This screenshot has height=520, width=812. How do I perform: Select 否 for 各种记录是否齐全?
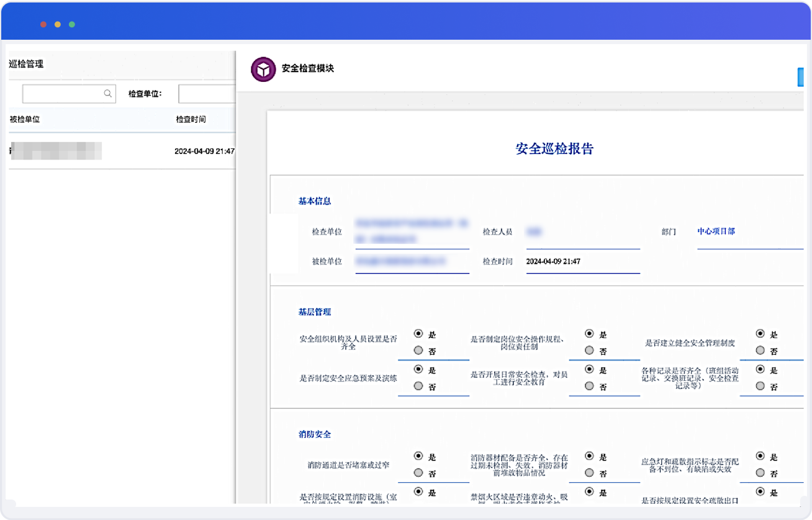point(760,386)
